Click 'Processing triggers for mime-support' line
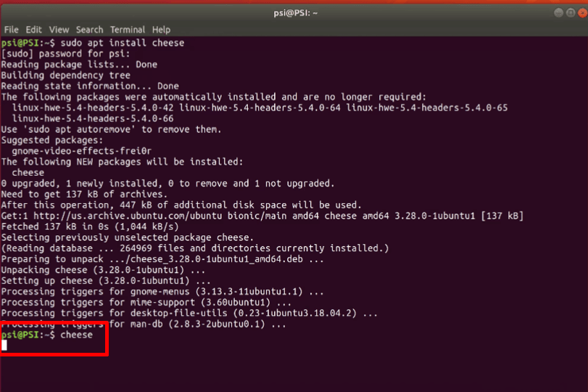The width and height of the screenshot is (588, 392). (146, 302)
